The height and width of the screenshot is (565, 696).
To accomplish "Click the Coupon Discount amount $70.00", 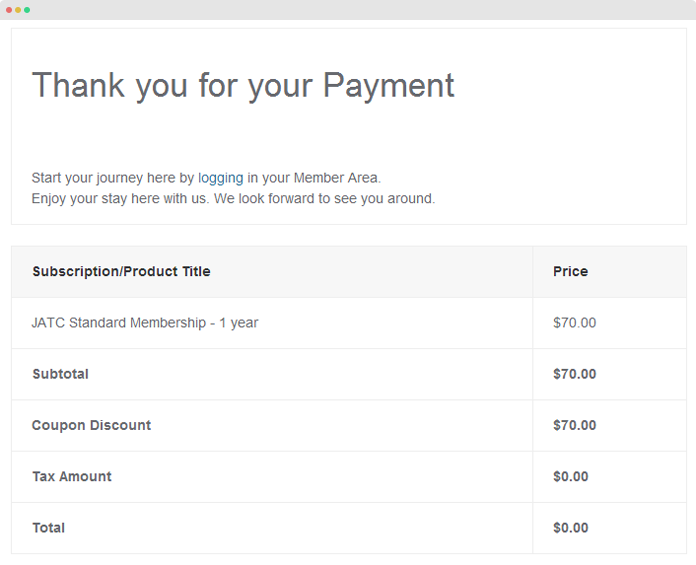I will click(574, 425).
